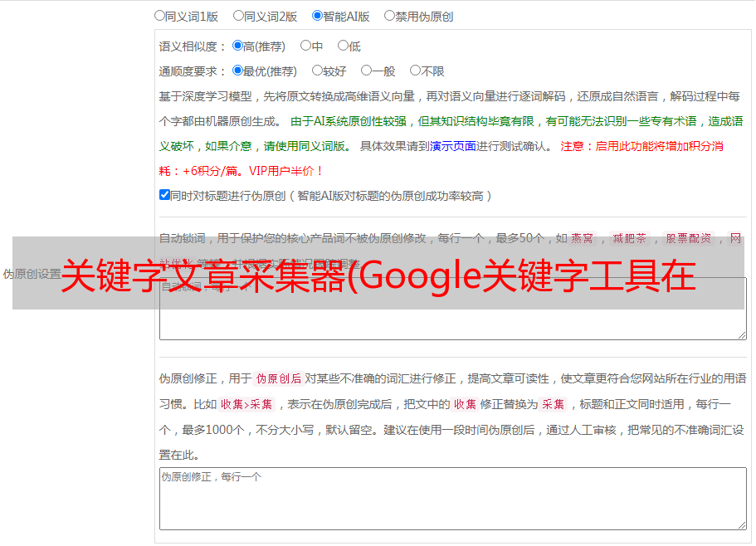Screen dimensions: 756x546
Task: Choose the 智能AI版 radio option
Action: [317, 16]
